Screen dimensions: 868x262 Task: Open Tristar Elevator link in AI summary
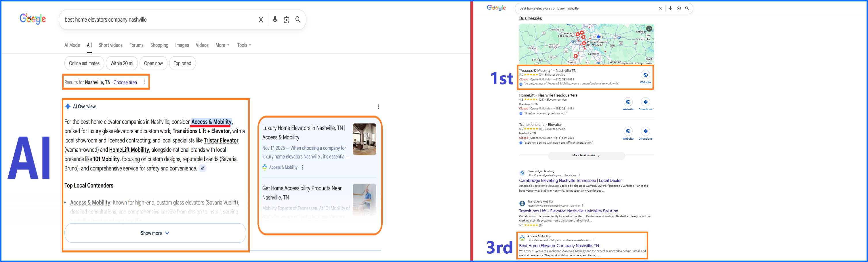tap(221, 140)
